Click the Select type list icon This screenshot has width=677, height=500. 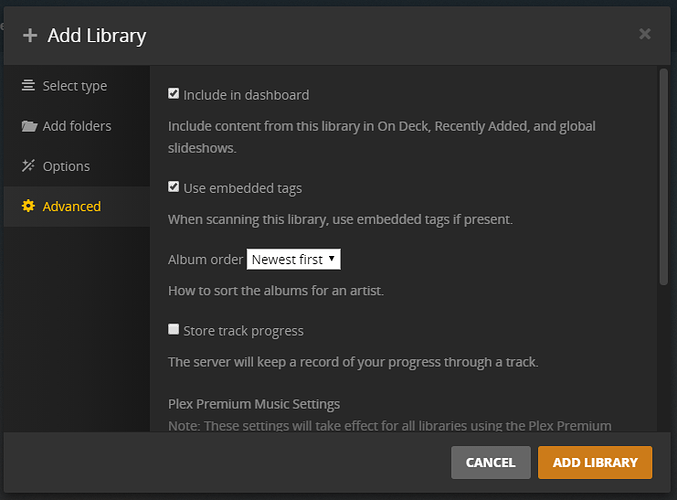(x=28, y=86)
